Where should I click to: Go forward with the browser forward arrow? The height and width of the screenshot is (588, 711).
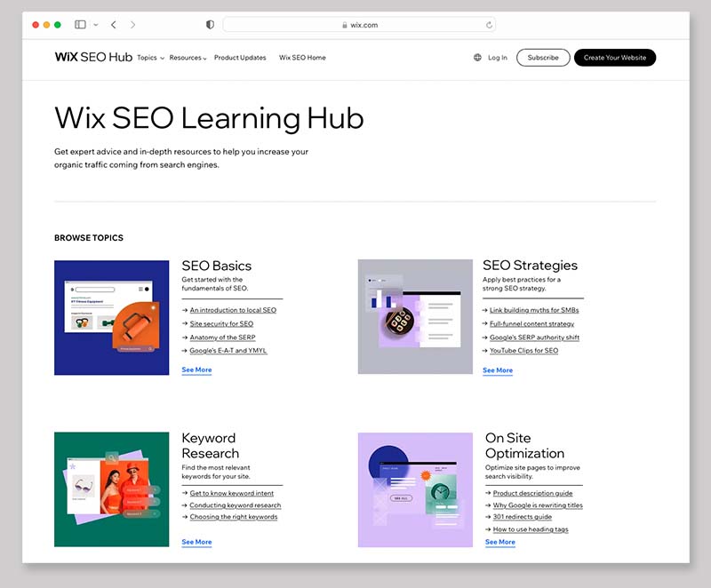click(132, 25)
